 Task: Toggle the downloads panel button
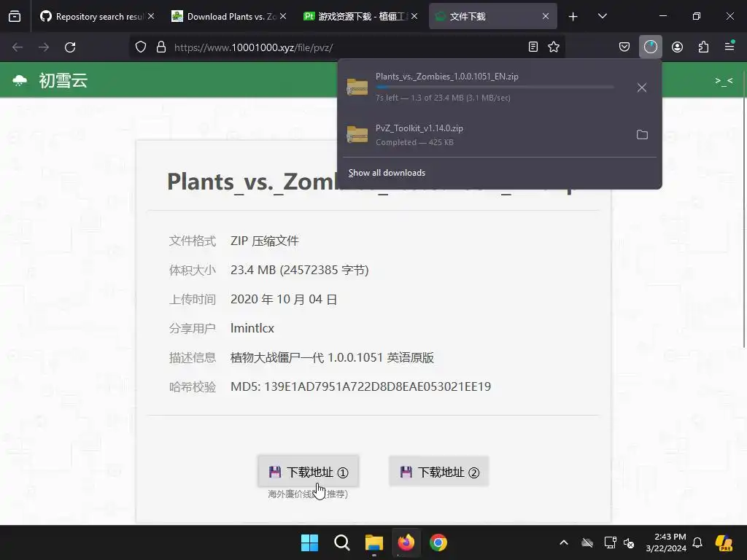(651, 47)
